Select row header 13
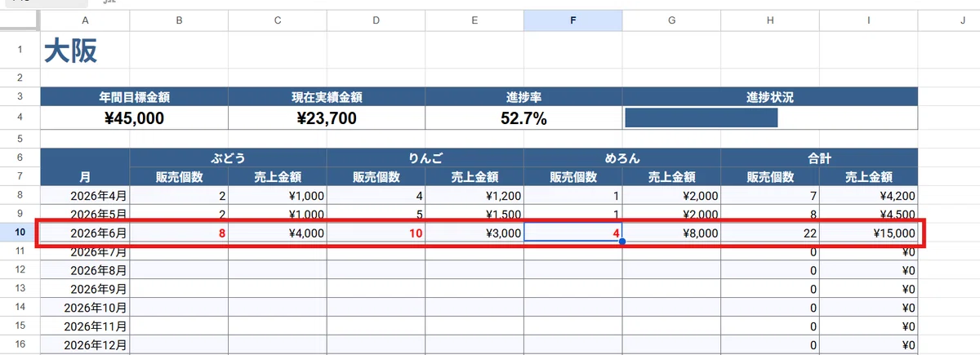Viewport: 980px width, 355px height. [x=20, y=288]
